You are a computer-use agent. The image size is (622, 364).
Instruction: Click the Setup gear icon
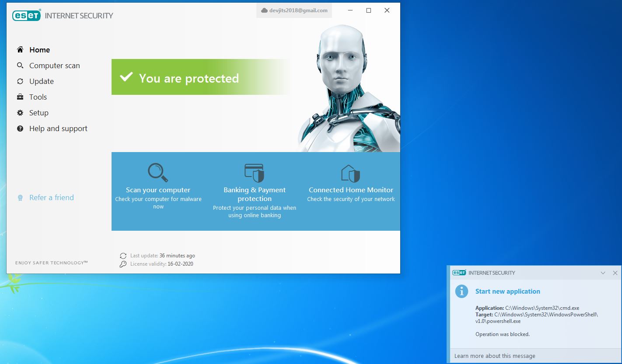[x=20, y=113]
